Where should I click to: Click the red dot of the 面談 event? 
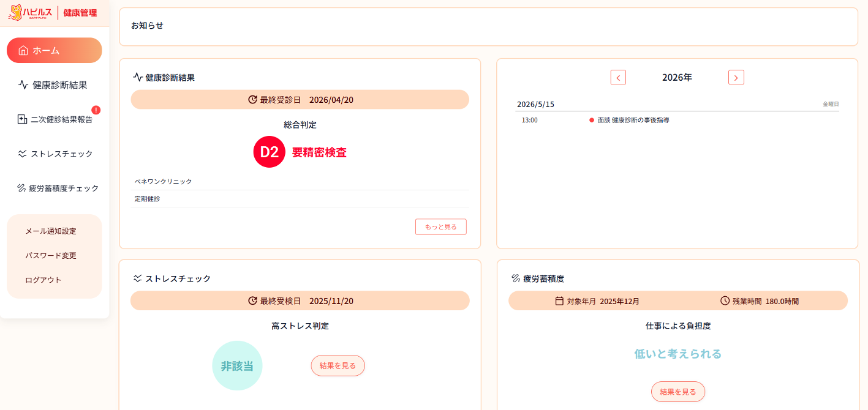[592, 120]
